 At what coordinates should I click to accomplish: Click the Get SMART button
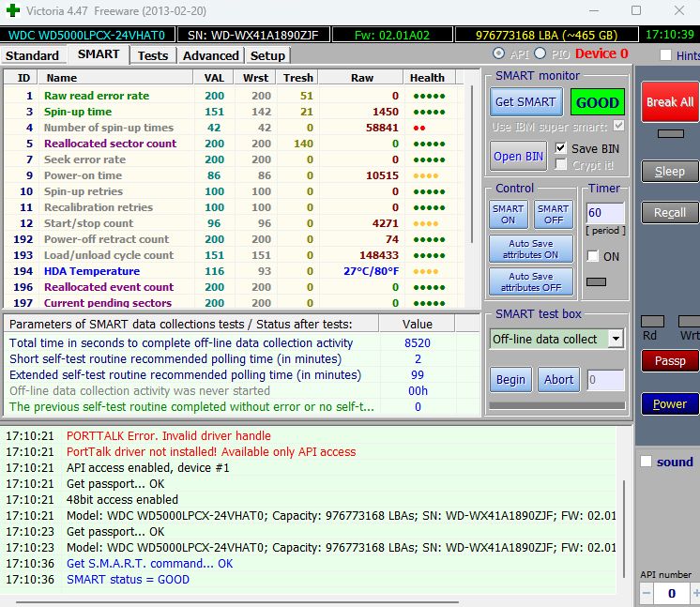[525, 102]
